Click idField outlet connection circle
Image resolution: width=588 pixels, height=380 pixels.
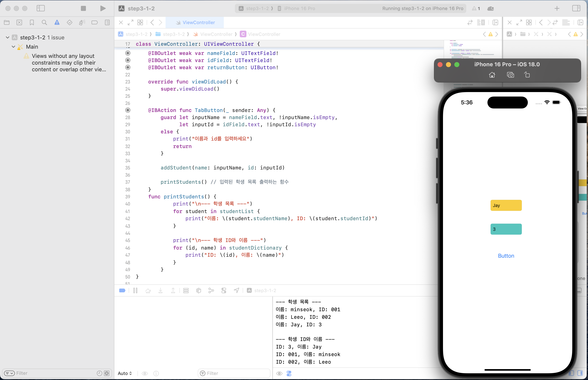(128, 60)
